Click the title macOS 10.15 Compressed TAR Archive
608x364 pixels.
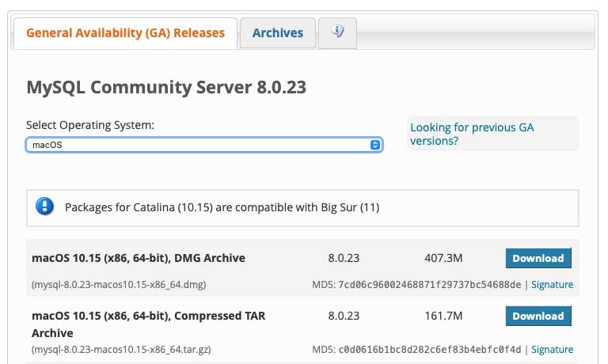point(149,324)
